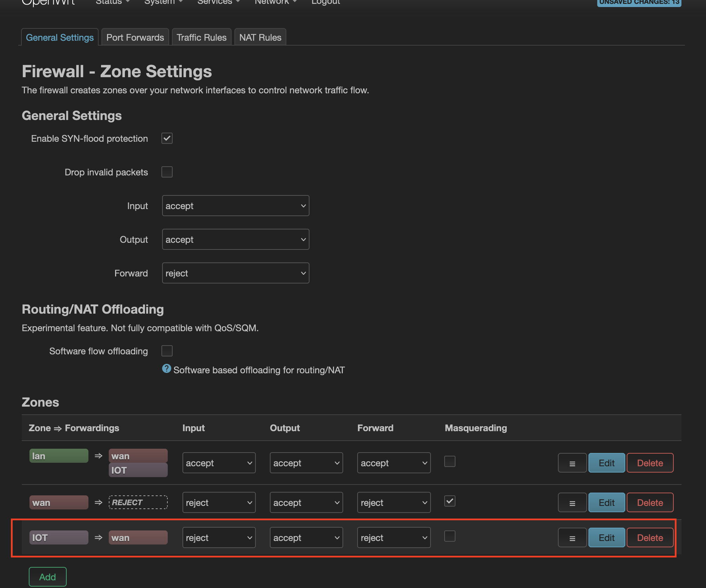Image resolution: width=706 pixels, height=588 pixels.
Task: Switch to the Port Forwards tab
Action: pyautogui.click(x=135, y=38)
